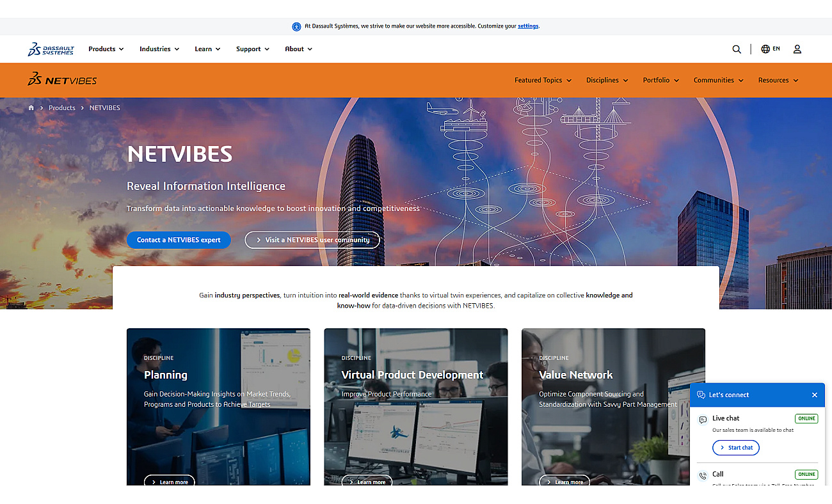Click the accessibility icon in top banner
Image resolution: width=832 pixels, height=504 pixels.
296,26
